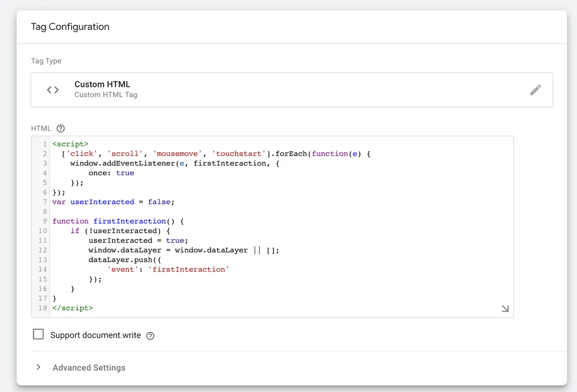Click the empty line 8 in code editor
This screenshot has width=577, height=392.
click(x=173, y=212)
